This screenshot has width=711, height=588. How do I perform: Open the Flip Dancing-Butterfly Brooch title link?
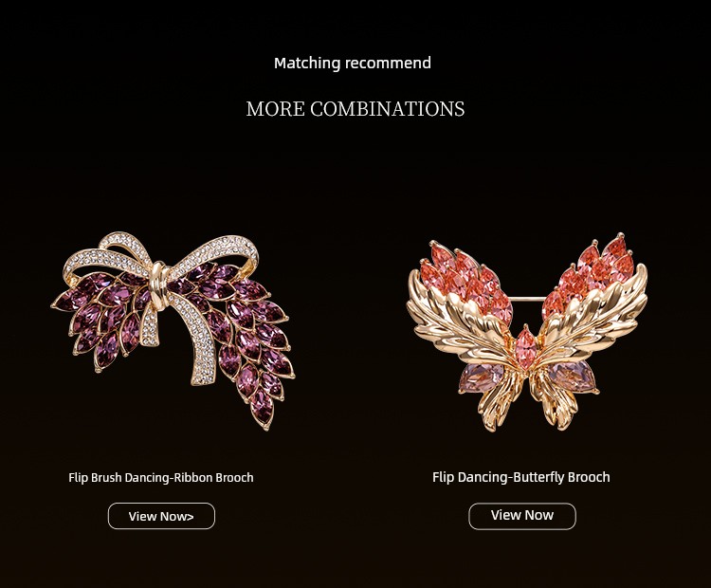point(521,477)
